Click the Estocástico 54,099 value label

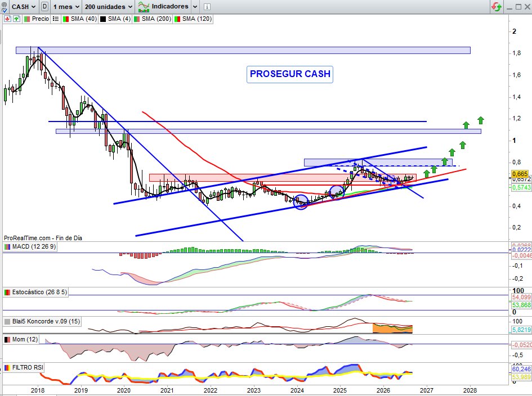coord(521,297)
